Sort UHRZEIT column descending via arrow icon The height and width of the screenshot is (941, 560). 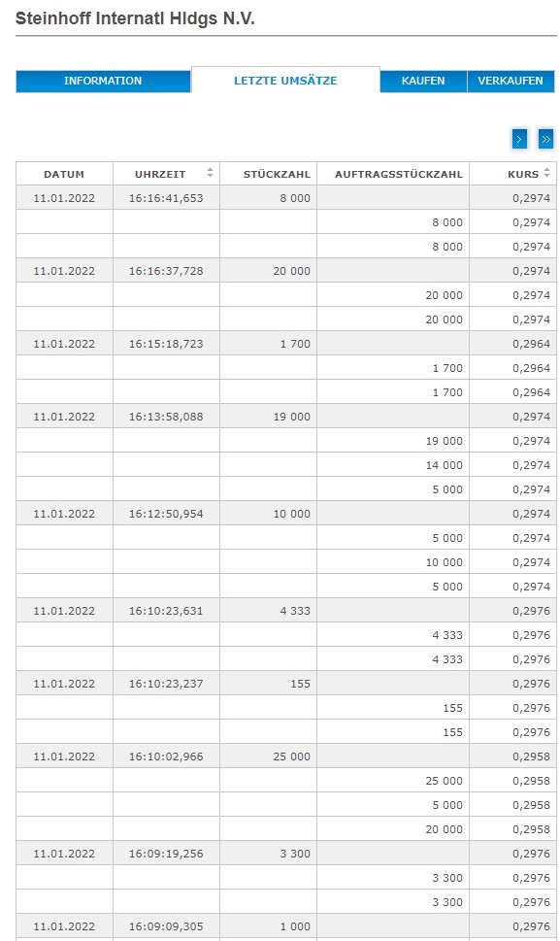click(209, 178)
